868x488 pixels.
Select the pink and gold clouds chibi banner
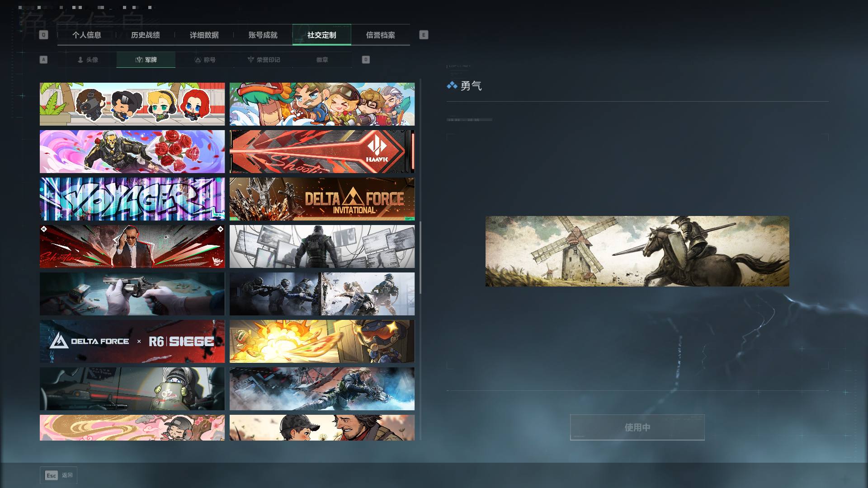[x=132, y=427]
